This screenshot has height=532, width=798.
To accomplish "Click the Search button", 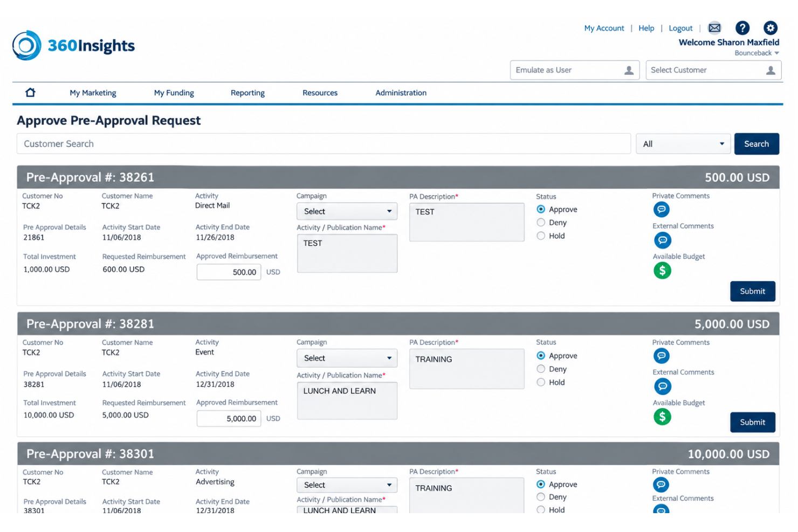I will [x=756, y=144].
